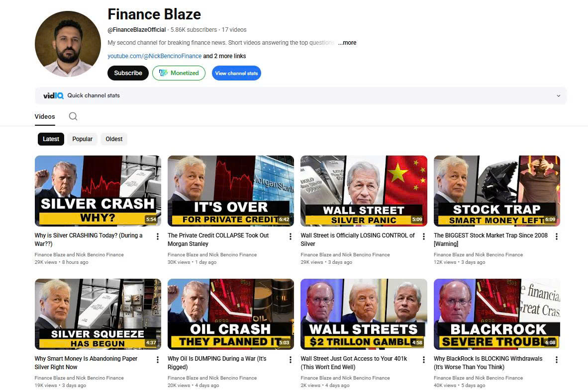The image size is (588, 392).
Task: Select the Oldest sort filter
Action: 114,139
